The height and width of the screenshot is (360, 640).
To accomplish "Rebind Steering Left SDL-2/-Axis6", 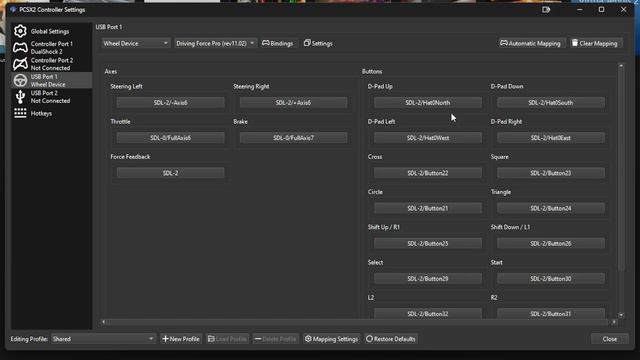I will (x=171, y=102).
